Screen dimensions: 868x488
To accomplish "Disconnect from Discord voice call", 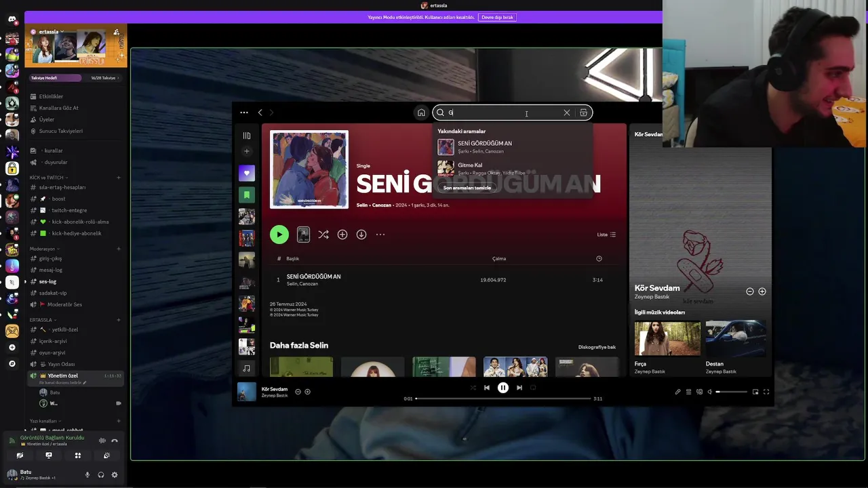I will click(115, 441).
